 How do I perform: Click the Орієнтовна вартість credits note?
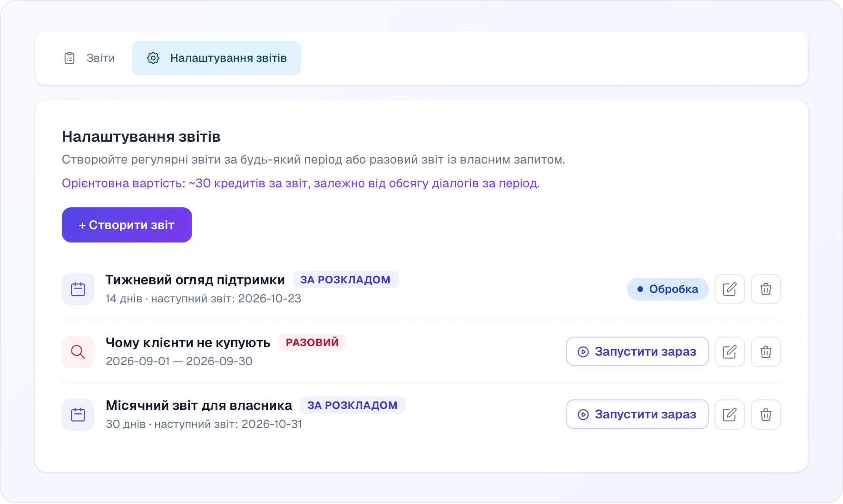[301, 184]
